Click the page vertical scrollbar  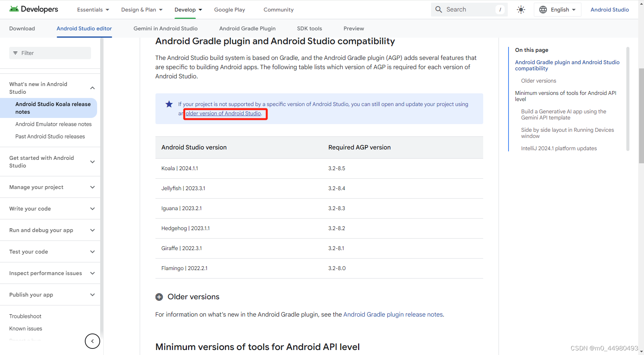point(641,116)
